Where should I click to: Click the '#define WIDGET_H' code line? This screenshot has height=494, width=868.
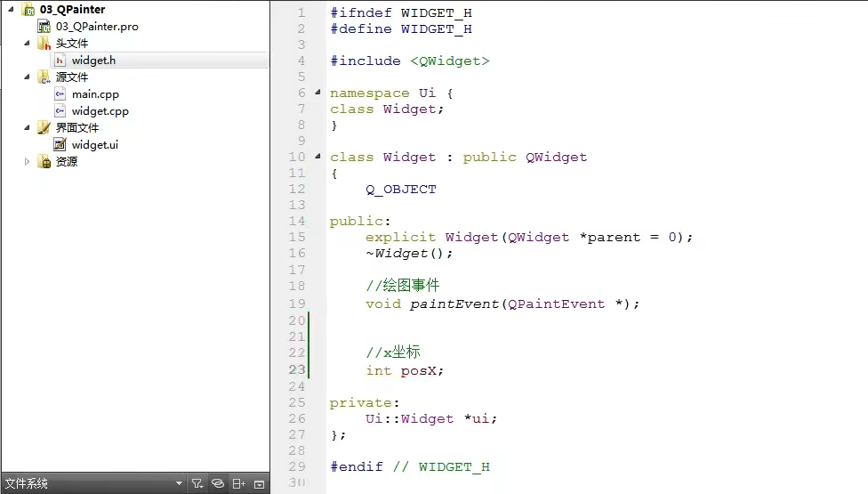[401, 28]
